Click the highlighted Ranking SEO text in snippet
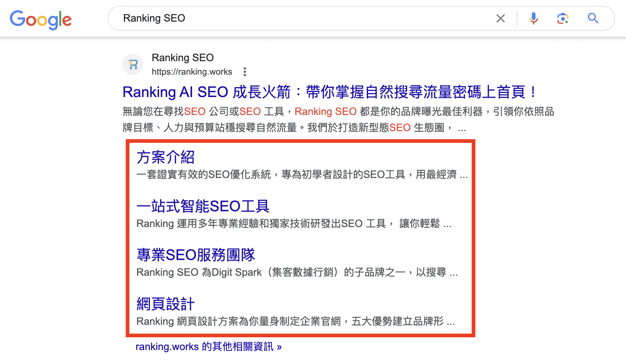 coord(325,111)
